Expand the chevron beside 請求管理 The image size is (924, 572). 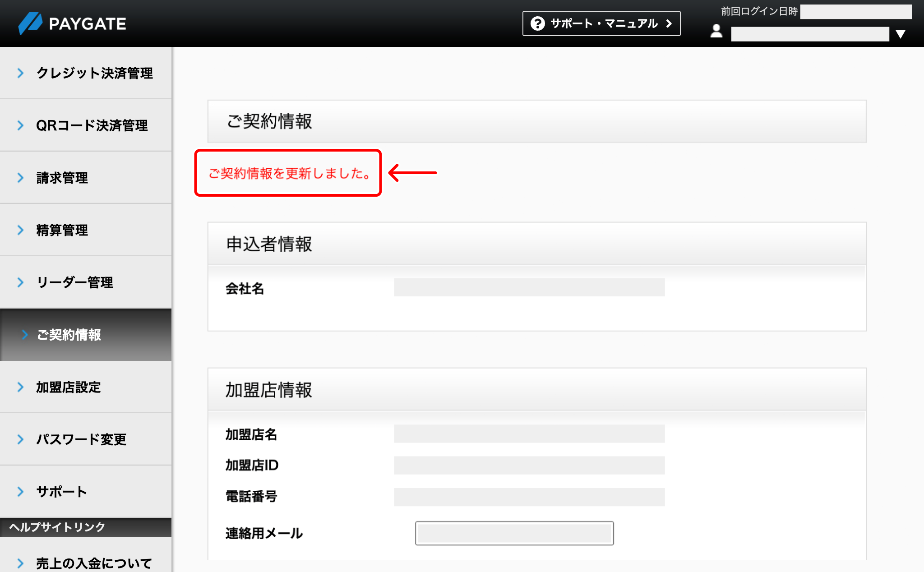pyautogui.click(x=20, y=178)
